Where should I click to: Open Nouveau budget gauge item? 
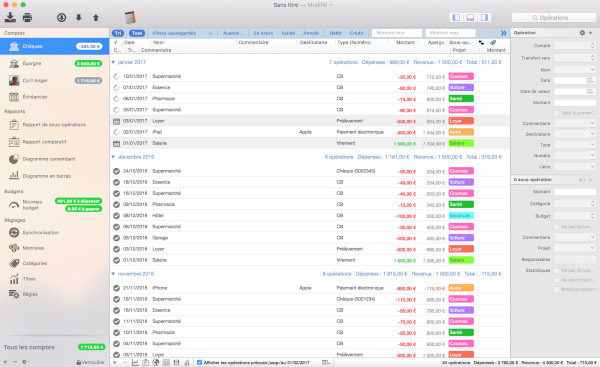coord(54,205)
